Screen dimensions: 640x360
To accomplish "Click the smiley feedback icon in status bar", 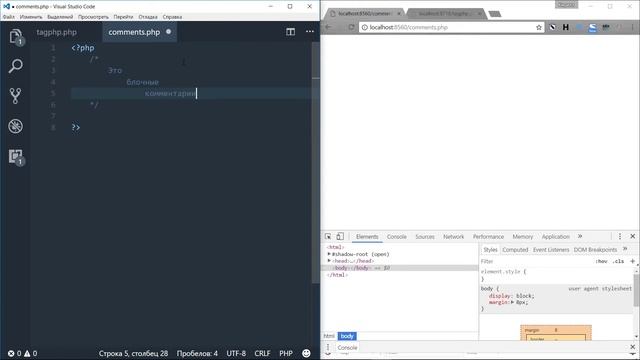I will tap(306, 353).
